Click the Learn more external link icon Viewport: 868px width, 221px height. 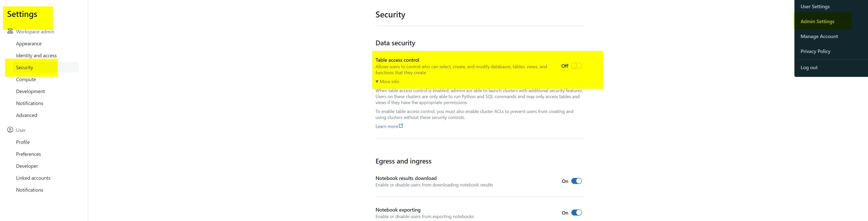coord(401,126)
